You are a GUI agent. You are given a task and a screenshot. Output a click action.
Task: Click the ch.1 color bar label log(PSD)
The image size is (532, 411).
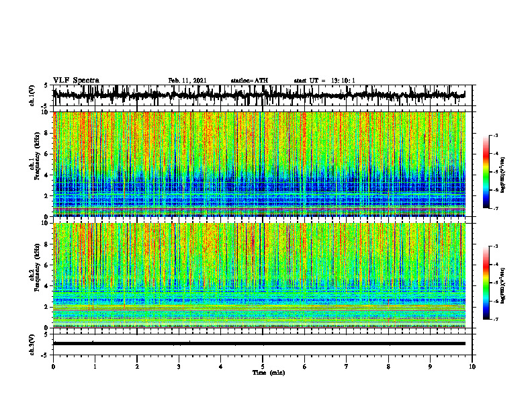coord(504,175)
